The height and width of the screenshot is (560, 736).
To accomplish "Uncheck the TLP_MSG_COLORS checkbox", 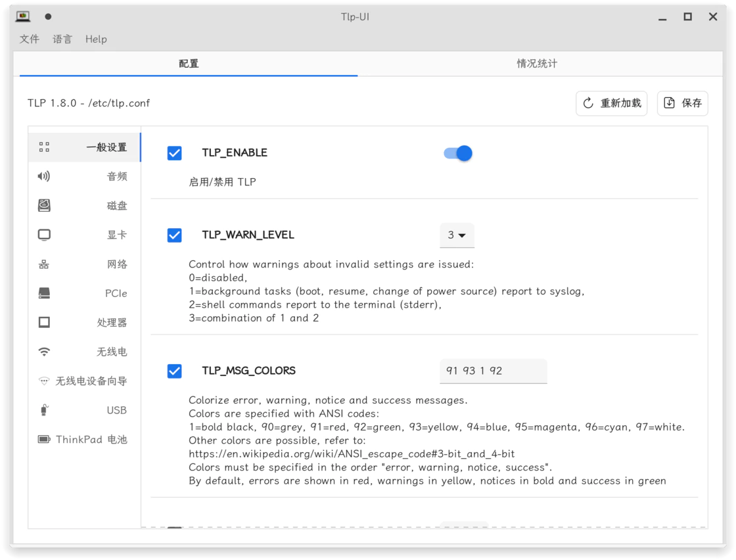I will coord(175,371).
